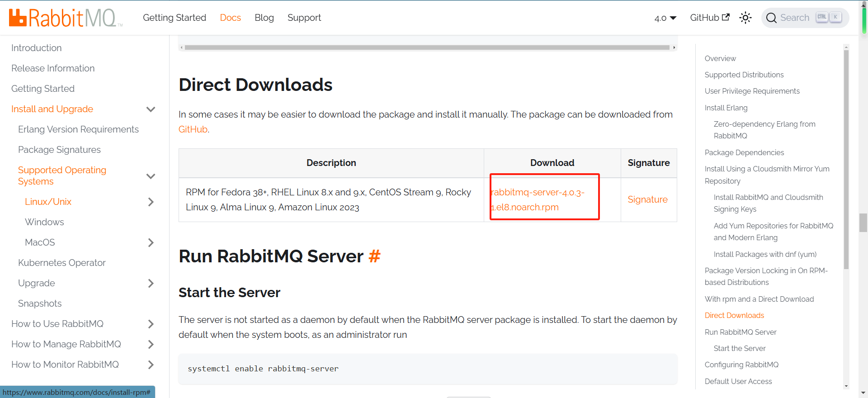Collapse the Install and Upgrade section chevron
Viewport: 868px width, 398px height.
point(151,109)
